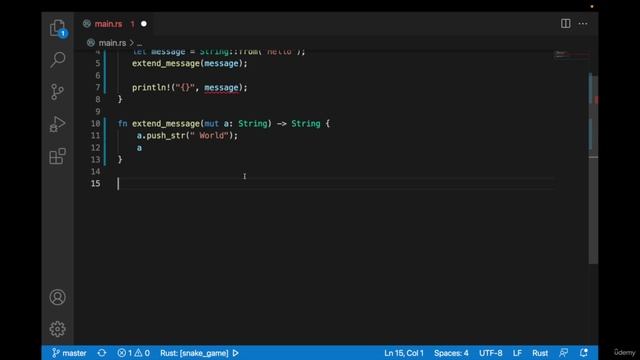Open the Extensions view
Image resolution: width=640 pixels, height=360 pixels.
point(58,156)
